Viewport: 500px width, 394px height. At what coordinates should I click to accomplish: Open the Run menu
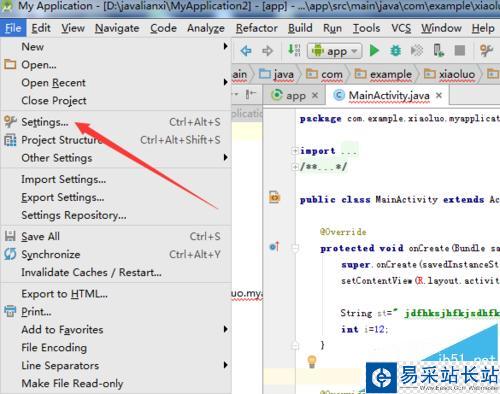pos(332,28)
